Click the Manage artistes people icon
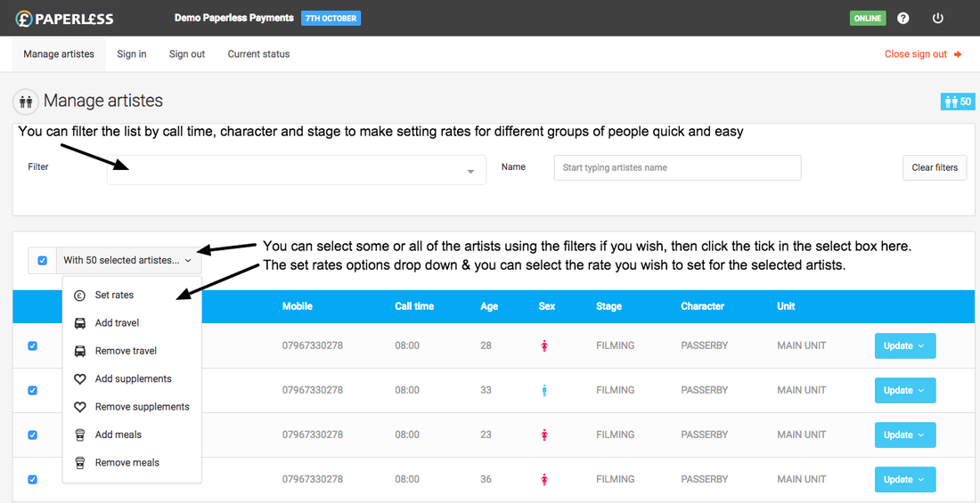The height and width of the screenshot is (503, 980). pos(26,101)
